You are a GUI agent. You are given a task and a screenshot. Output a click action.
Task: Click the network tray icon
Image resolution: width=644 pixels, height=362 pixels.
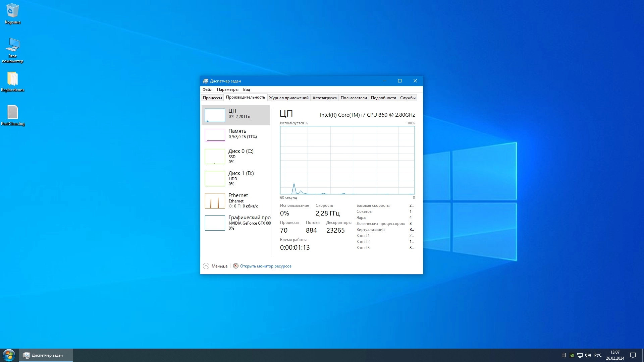(x=580, y=355)
